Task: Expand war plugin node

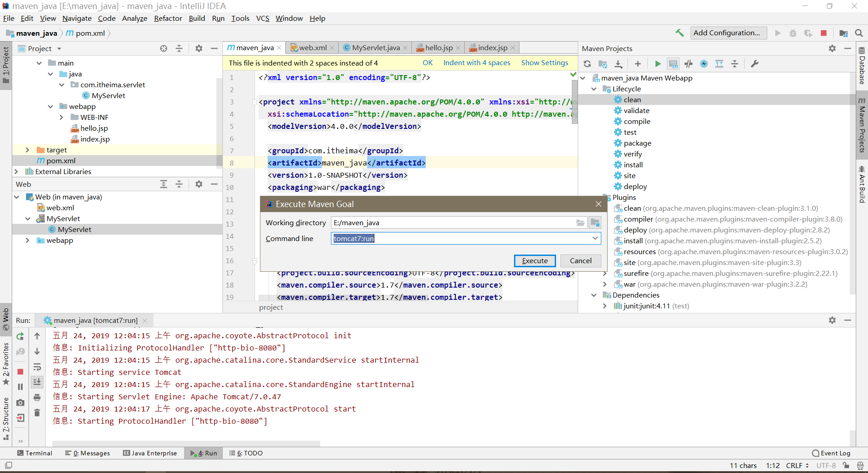Action: [604, 284]
